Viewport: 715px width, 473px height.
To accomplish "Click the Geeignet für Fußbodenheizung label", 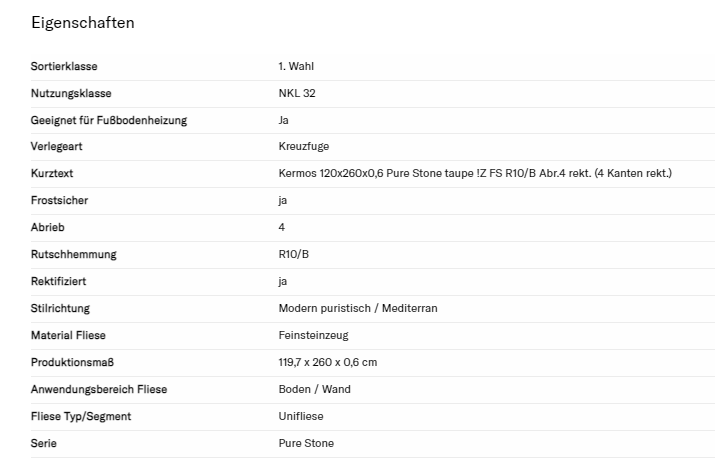I will (109, 121).
